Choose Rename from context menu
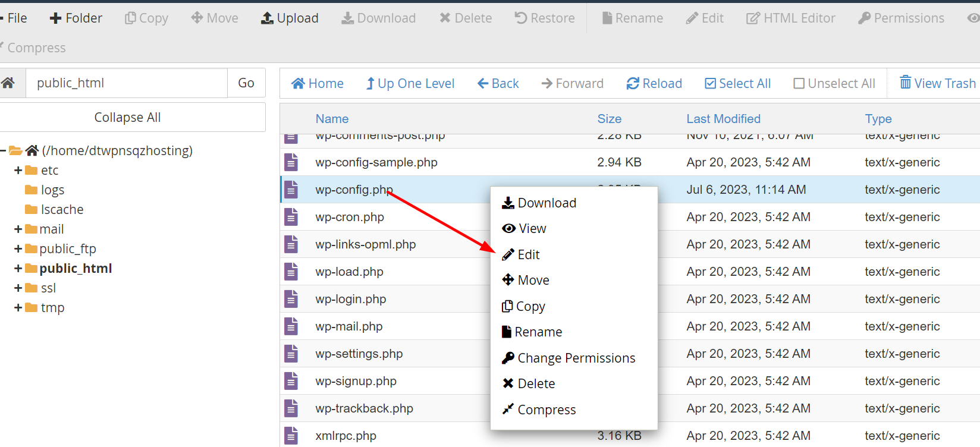Viewport: 980px width, 447px height. tap(532, 332)
